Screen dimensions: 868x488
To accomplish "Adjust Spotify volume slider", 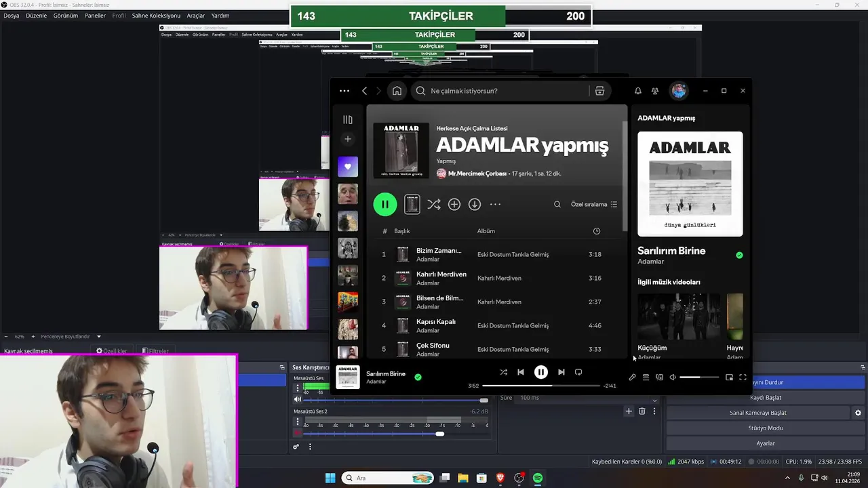I will point(699,378).
